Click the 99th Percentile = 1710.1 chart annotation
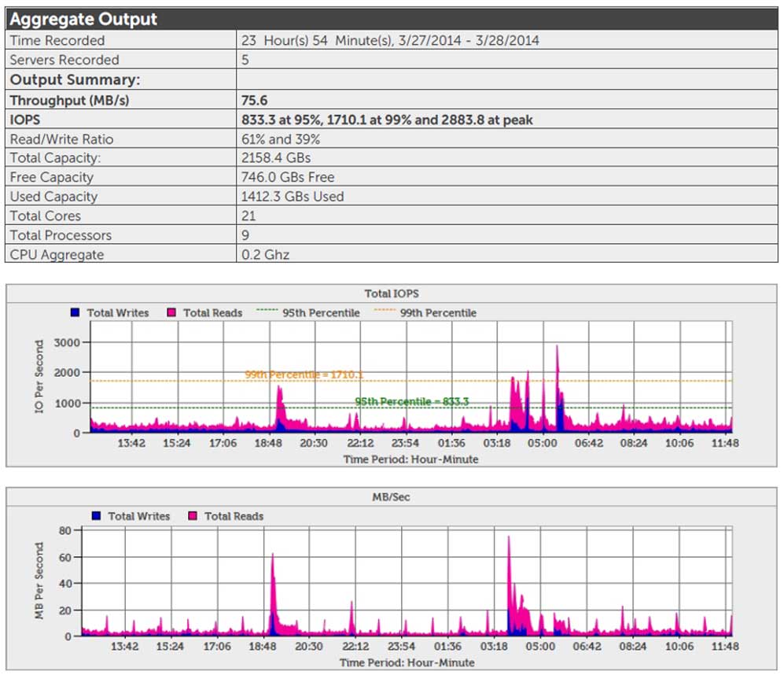Viewport: 784px width, 675px height. [304, 375]
